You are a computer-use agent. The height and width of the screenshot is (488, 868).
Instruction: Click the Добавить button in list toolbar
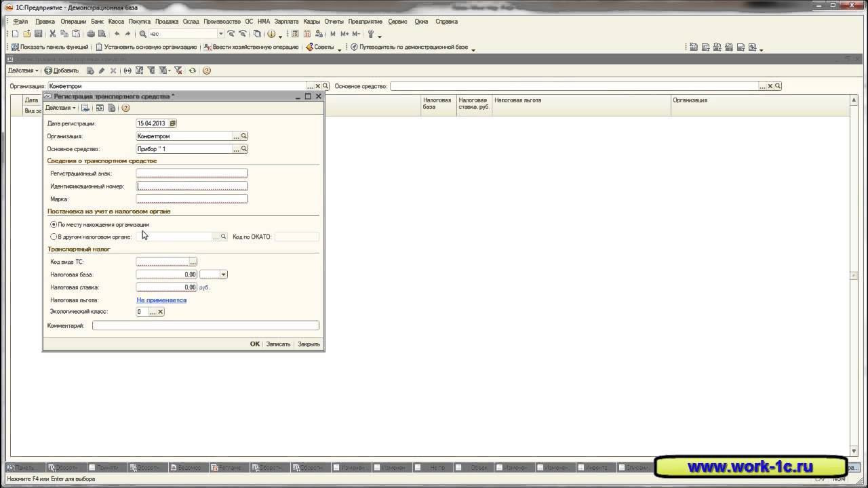[62, 70]
